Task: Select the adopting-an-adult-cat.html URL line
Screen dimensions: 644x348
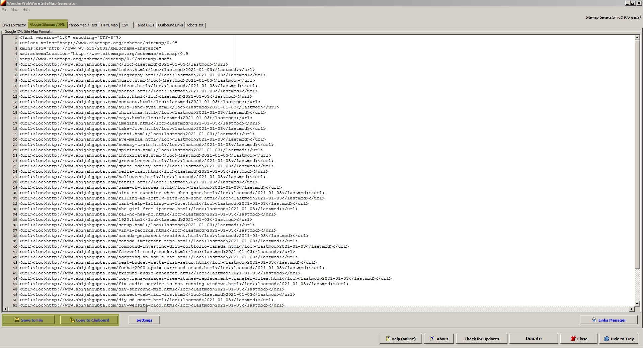Action: [x=159, y=257]
